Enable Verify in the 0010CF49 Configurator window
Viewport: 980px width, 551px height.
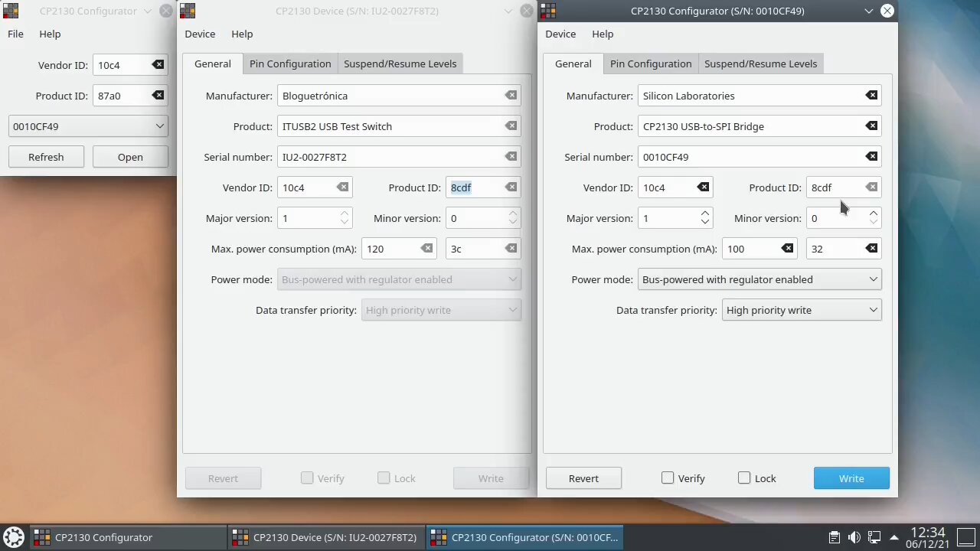(683, 478)
